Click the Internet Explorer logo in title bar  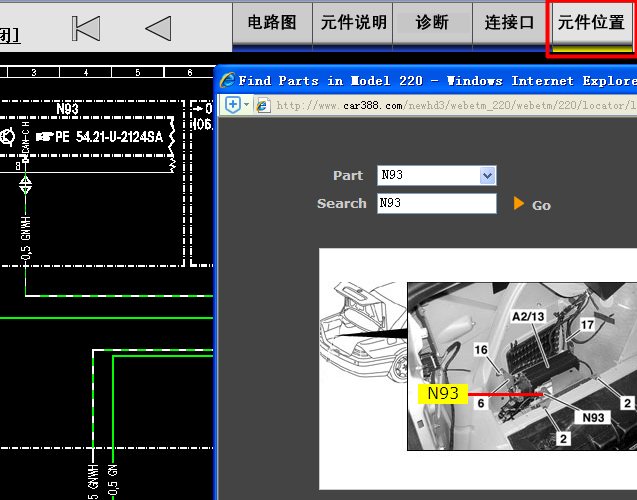tap(227, 80)
